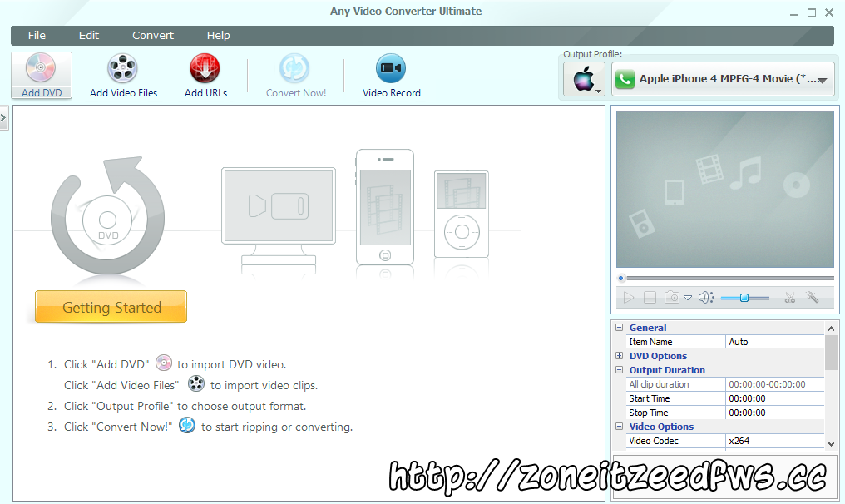The image size is (845, 504).
Task: Minimize the Any Video Converter window
Action: coord(793,13)
